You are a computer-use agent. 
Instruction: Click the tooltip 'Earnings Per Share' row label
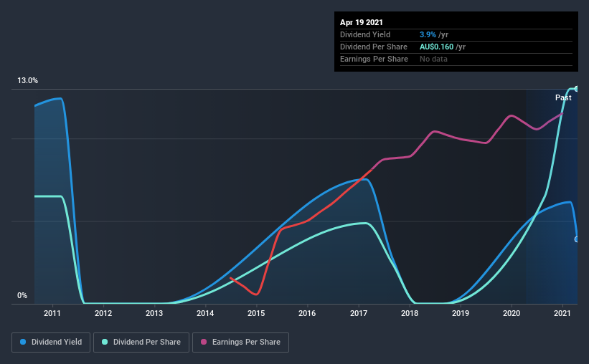[374, 59]
